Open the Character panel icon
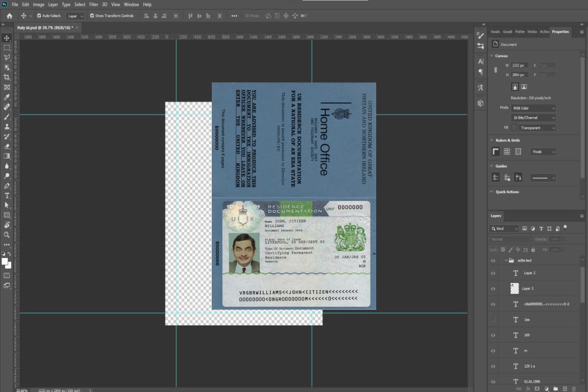Image resolution: width=588 pixels, height=392 pixels. (481, 61)
